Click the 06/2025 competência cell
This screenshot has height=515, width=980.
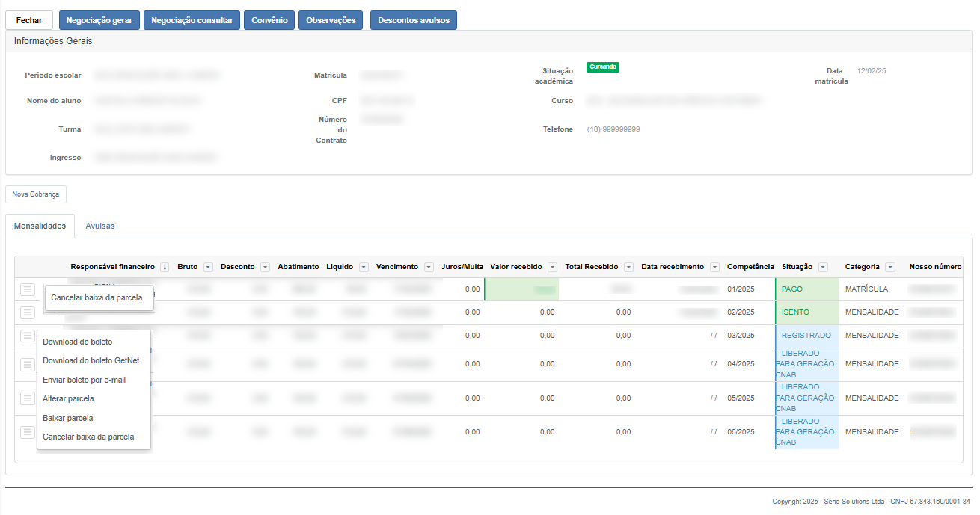(741, 432)
